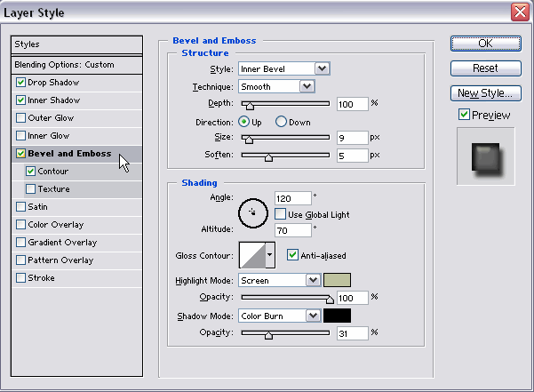Click the style preview thumbnail
The image size is (534, 392).
point(486,156)
